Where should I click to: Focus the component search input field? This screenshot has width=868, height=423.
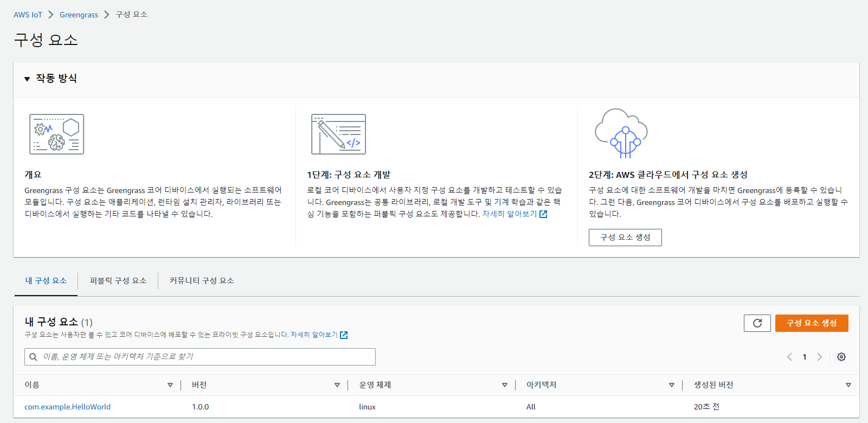[x=200, y=357]
